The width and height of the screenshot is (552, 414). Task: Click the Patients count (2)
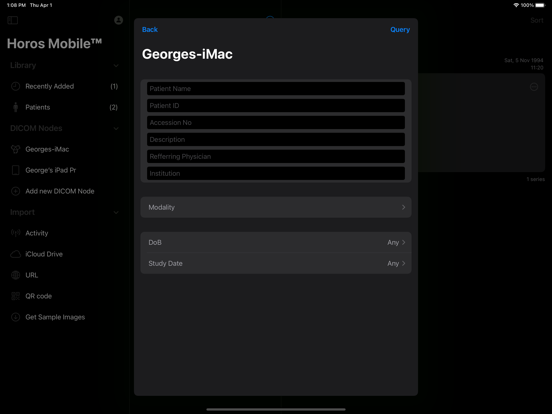coord(113,107)
